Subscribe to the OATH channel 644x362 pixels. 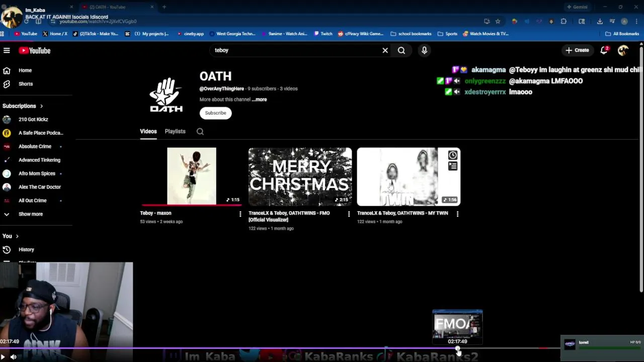click(x=215, y=113)
